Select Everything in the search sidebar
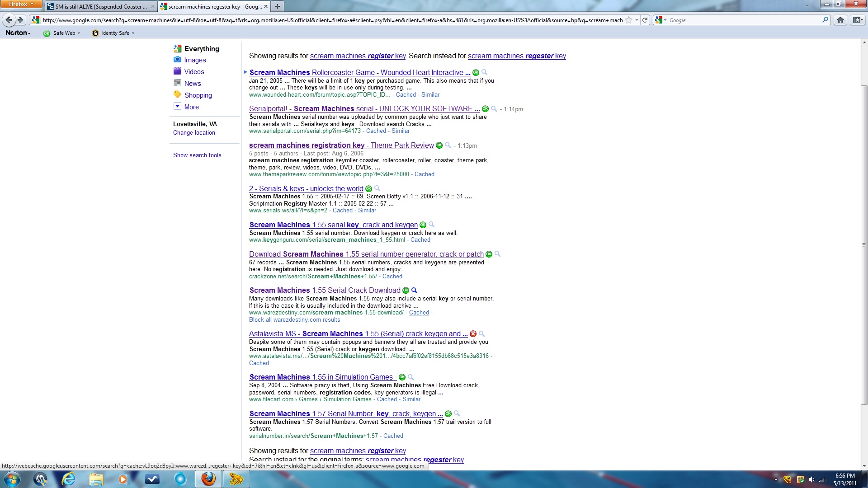The image size is (868, 488). (x=202, y=48)
